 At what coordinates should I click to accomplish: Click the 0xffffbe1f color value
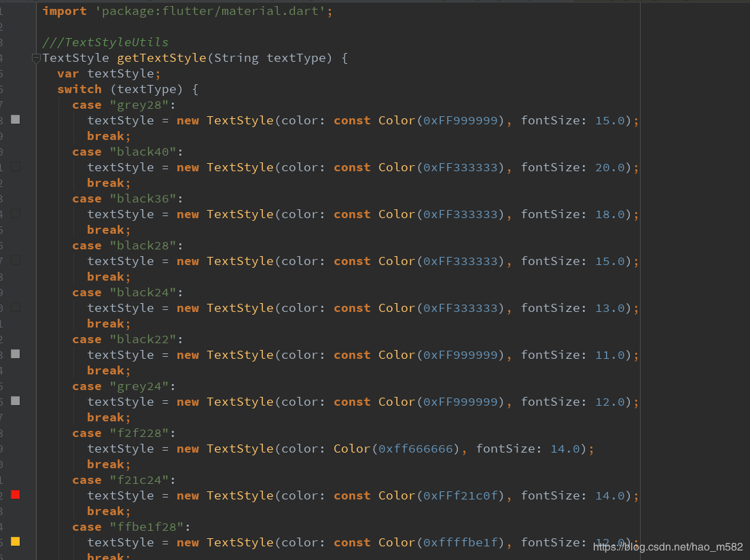point(461,542)
